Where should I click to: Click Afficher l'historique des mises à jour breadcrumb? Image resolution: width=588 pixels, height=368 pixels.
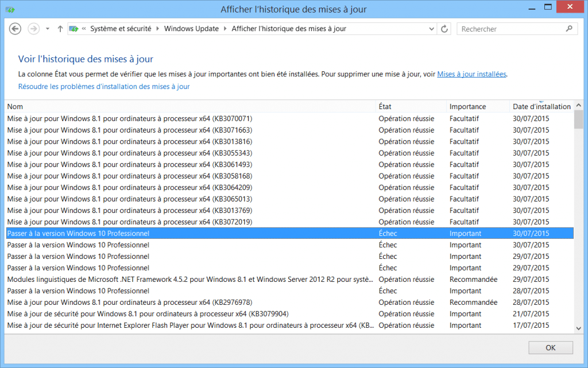point(289,29)
